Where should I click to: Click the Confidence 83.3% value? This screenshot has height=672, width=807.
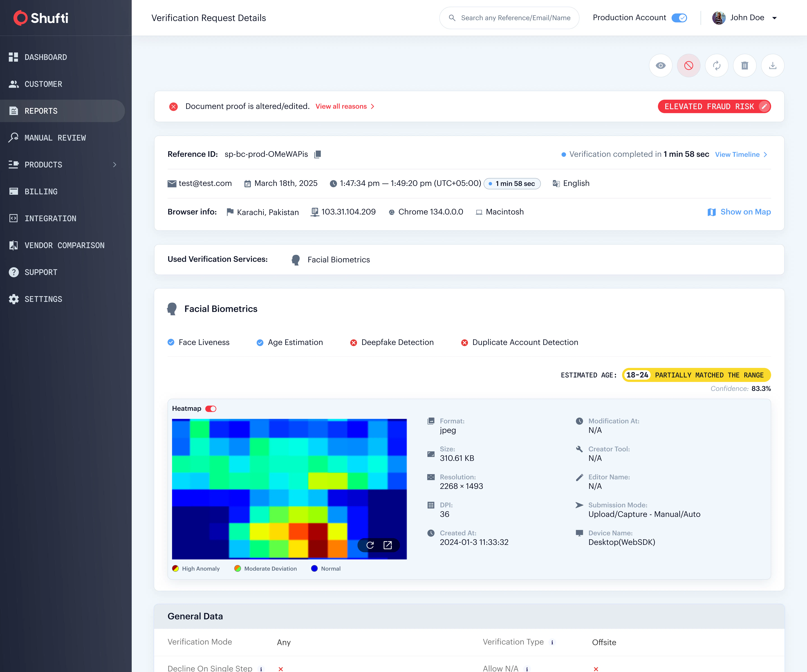761,389
